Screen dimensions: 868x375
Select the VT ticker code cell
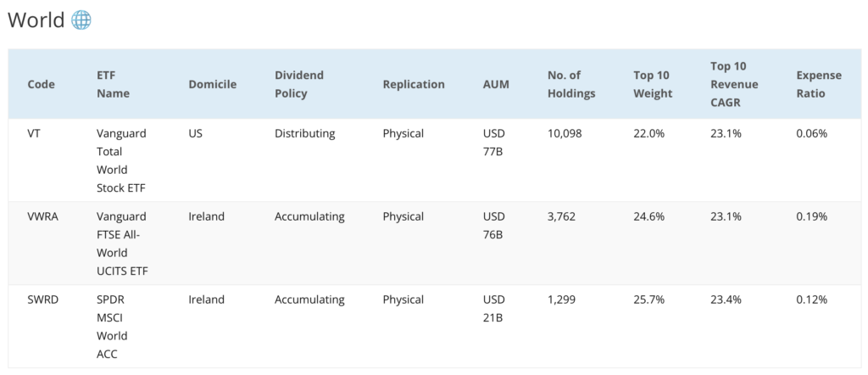(x=33, y=133)
